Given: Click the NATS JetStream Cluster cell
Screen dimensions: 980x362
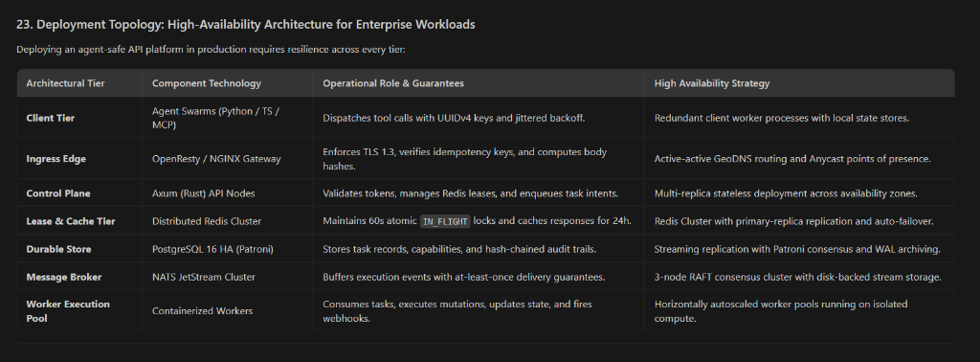Looking at the screenshot, I should tap(204, 277).
